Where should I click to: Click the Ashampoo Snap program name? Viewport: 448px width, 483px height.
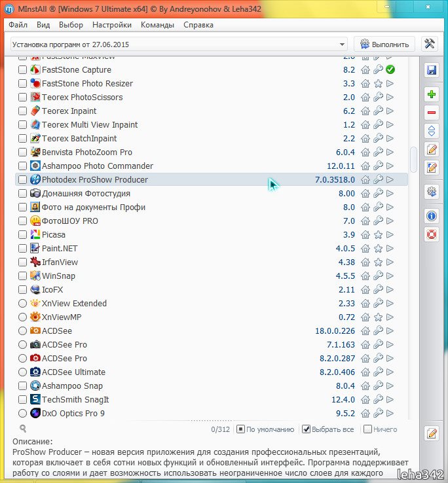coord(72,385)
